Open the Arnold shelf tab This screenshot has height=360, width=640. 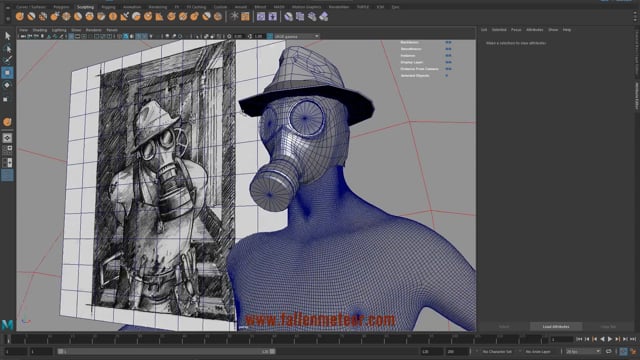pyautogui.click(x=241, y=7)
